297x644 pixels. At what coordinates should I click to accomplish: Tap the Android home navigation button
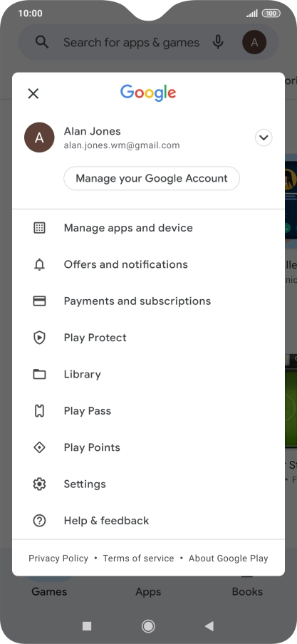pos(148,626)
